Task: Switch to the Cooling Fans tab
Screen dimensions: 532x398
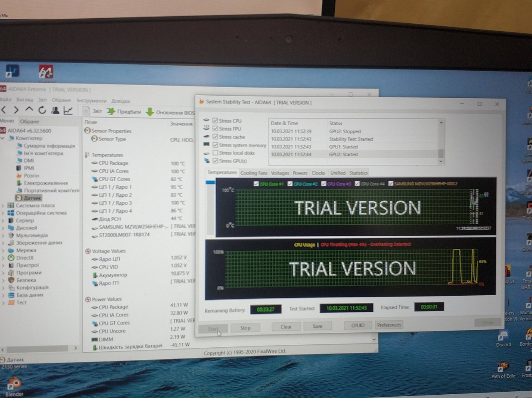Action: 254,173
